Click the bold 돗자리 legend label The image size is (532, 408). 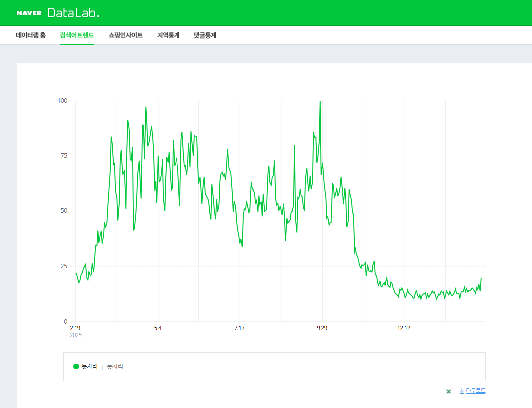click(90, 366)
